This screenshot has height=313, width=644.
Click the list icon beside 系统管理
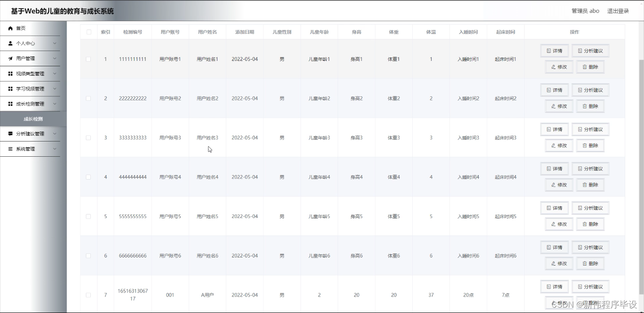[10, 149]
